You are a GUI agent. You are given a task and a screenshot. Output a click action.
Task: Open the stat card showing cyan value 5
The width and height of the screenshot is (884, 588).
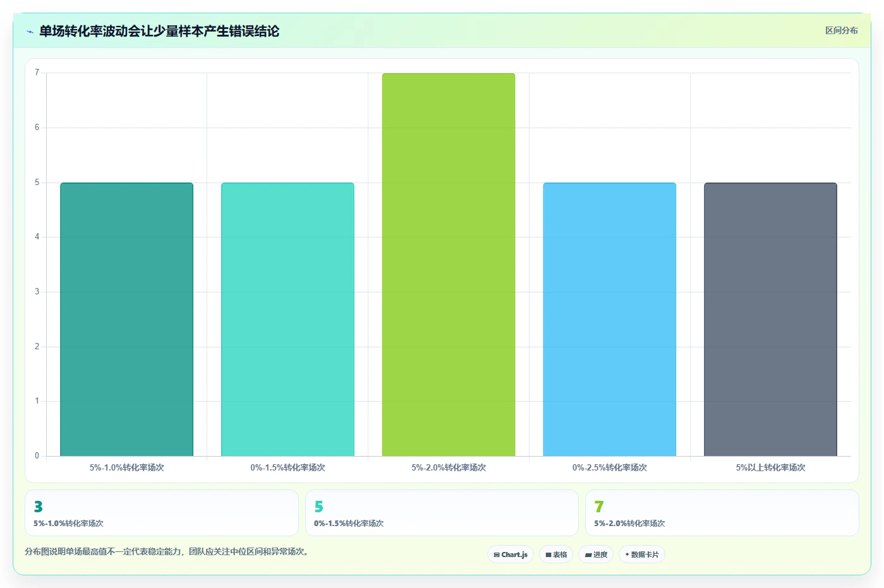[442, 513]
